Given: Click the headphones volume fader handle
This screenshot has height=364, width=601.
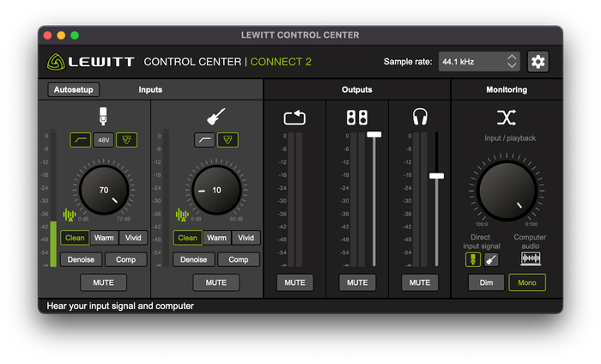Looking at the screenshot, I should pyautogui.click(x=436, y=176).
